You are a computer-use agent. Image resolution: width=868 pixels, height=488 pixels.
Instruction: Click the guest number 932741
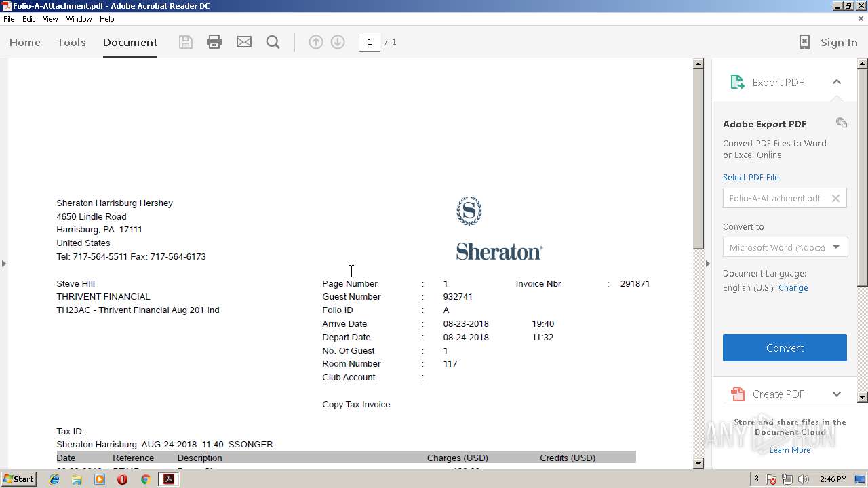[x=458, y=296]
